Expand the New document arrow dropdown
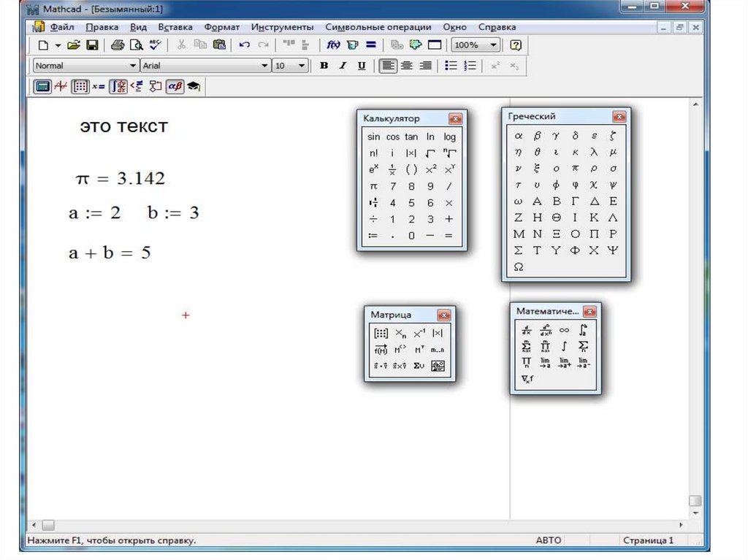Screen dimensions: 748x560 (58, 45)
